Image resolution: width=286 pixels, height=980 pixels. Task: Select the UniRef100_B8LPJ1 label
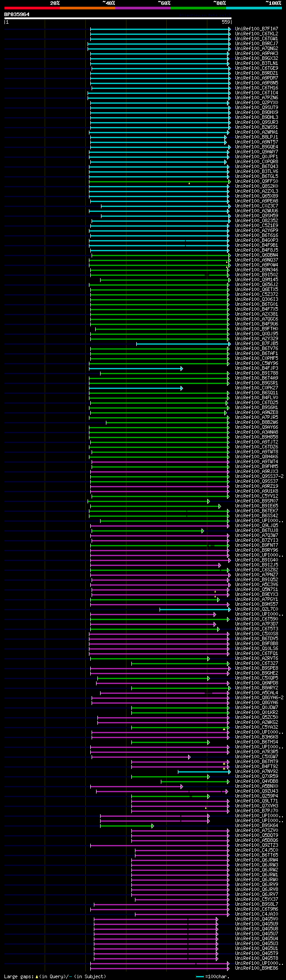click(x=257, y=137)
